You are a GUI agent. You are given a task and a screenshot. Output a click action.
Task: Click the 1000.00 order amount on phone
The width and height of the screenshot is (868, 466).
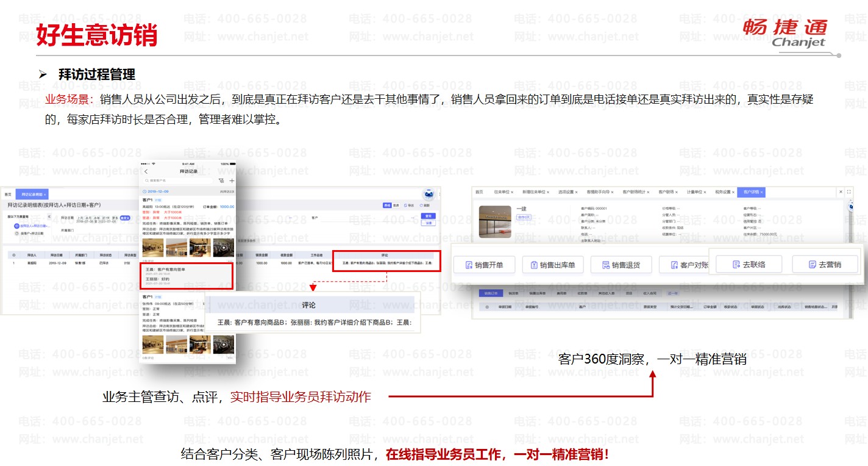227,207
